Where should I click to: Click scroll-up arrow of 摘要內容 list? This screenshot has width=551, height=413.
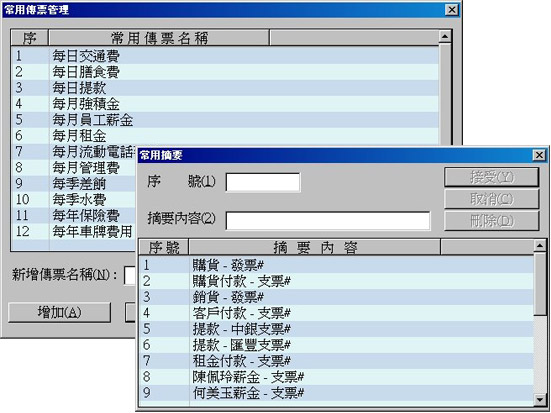tap(539, 245)
